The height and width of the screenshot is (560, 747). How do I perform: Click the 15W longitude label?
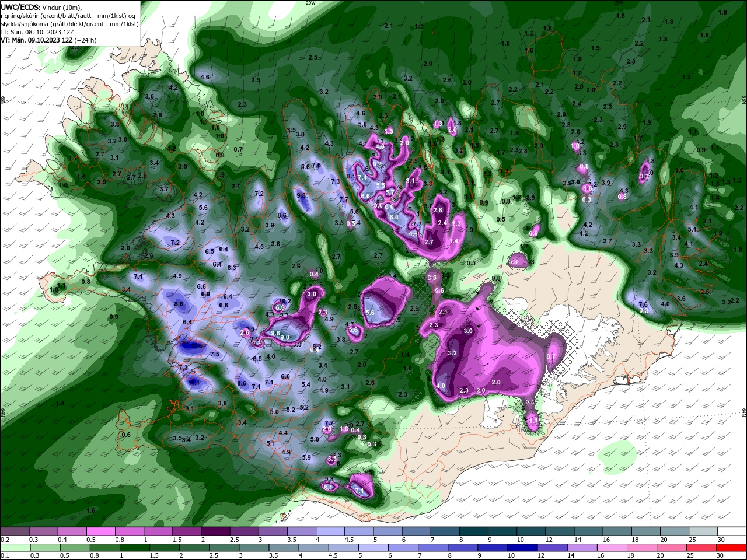618,3
